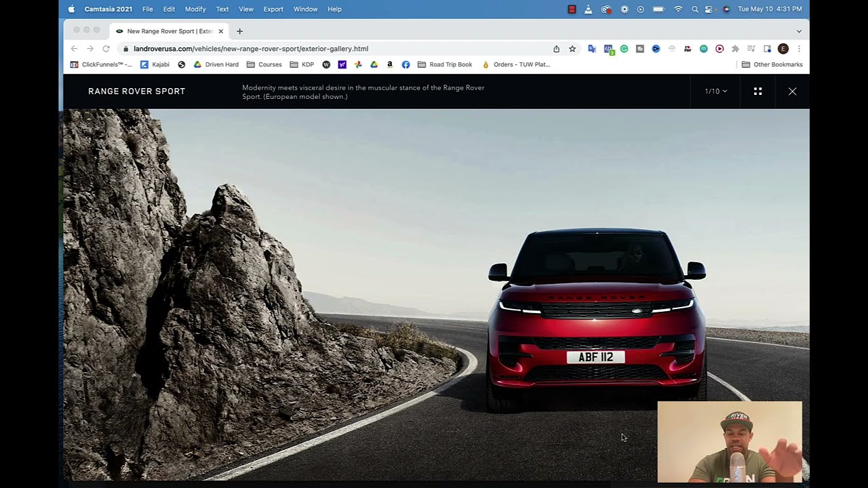
Task: Open the WordPress bookmark icon
Action: 326,64
